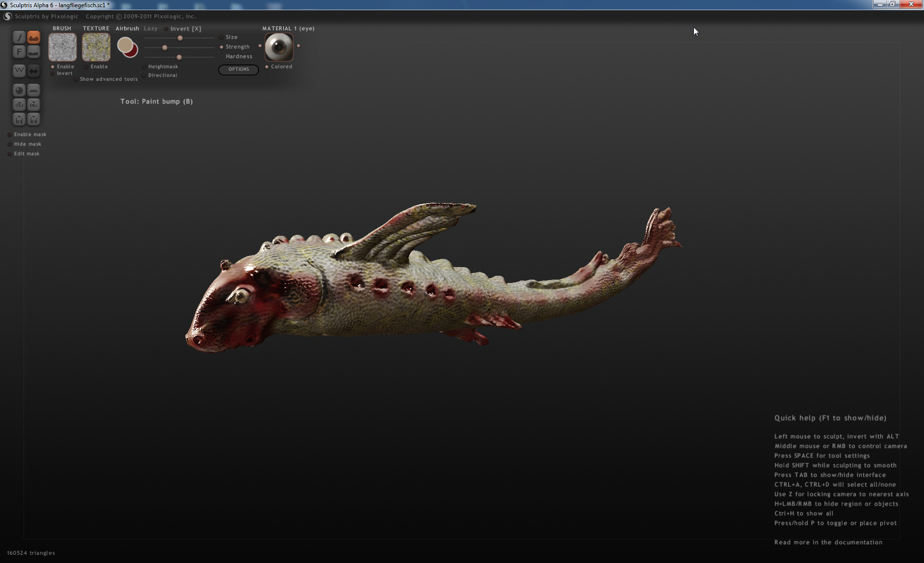Toggle the Heightmask option

(x=144, y=67)
